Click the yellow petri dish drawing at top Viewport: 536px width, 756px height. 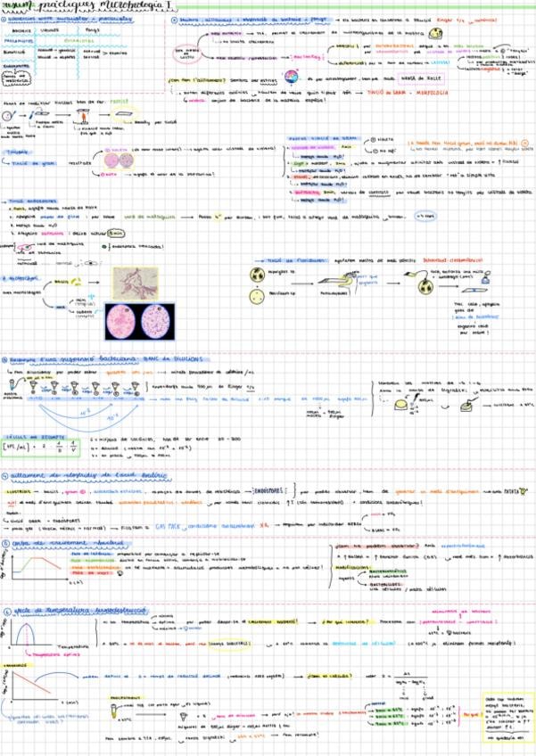point(435,34)
